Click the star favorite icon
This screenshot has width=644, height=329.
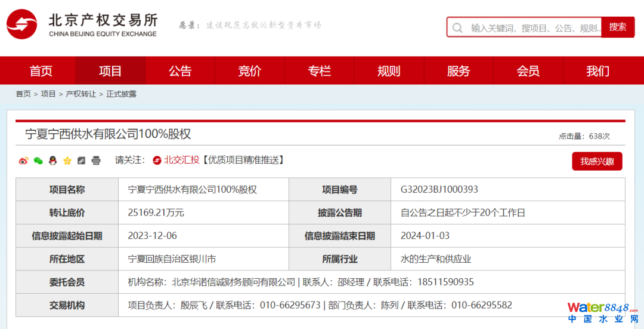coord(67,161)
